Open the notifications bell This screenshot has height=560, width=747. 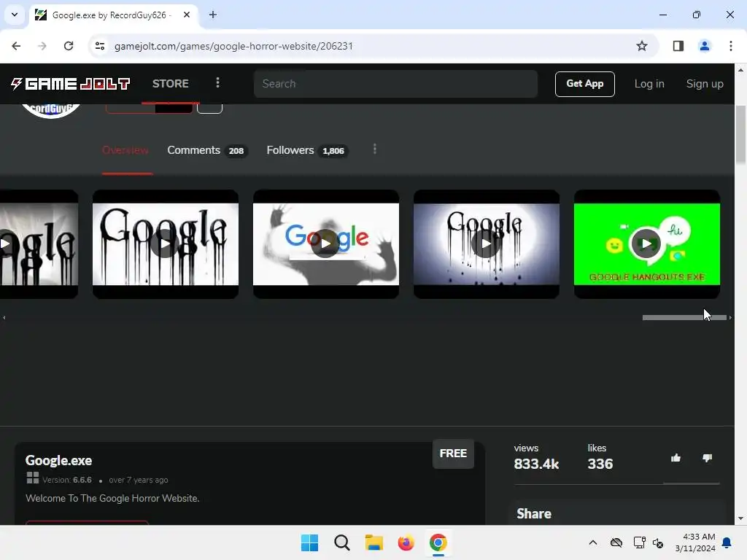coord(727,542)
